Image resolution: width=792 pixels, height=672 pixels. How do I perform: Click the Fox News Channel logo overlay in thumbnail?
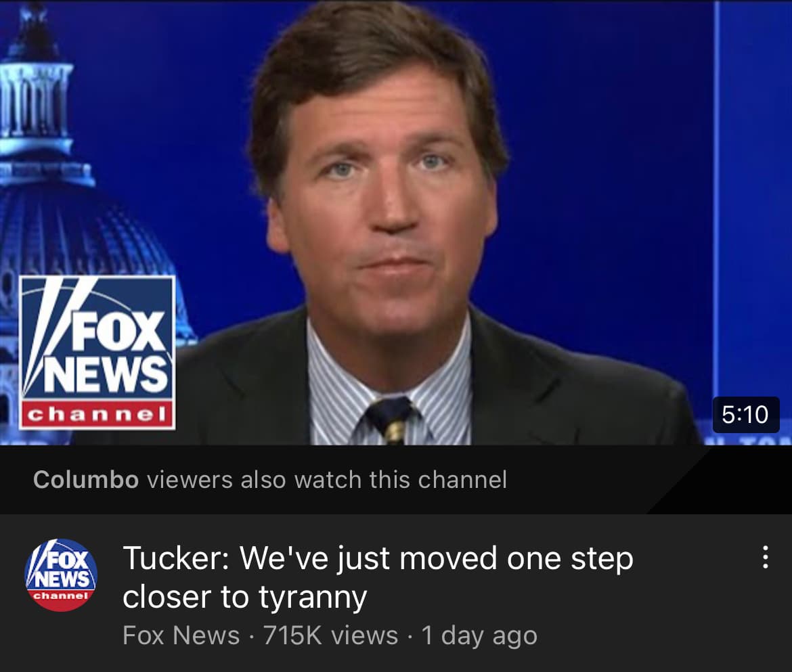click(97, 353)
